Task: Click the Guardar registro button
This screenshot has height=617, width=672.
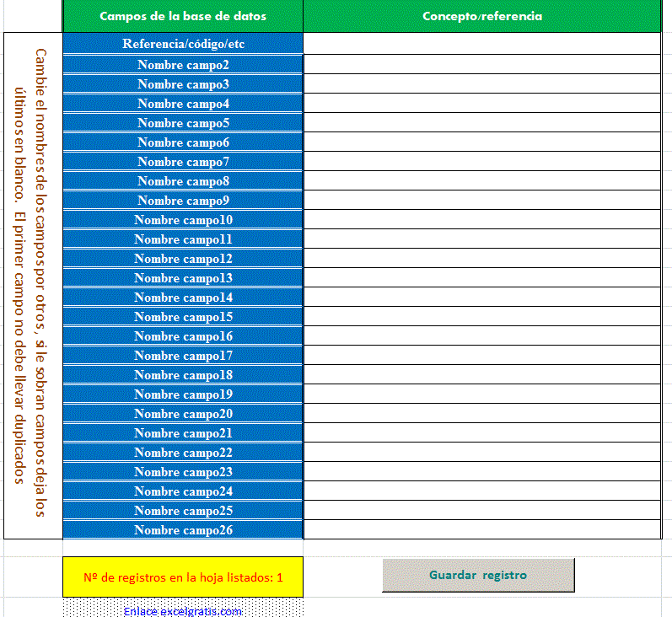Action: (x=478, y=575)
